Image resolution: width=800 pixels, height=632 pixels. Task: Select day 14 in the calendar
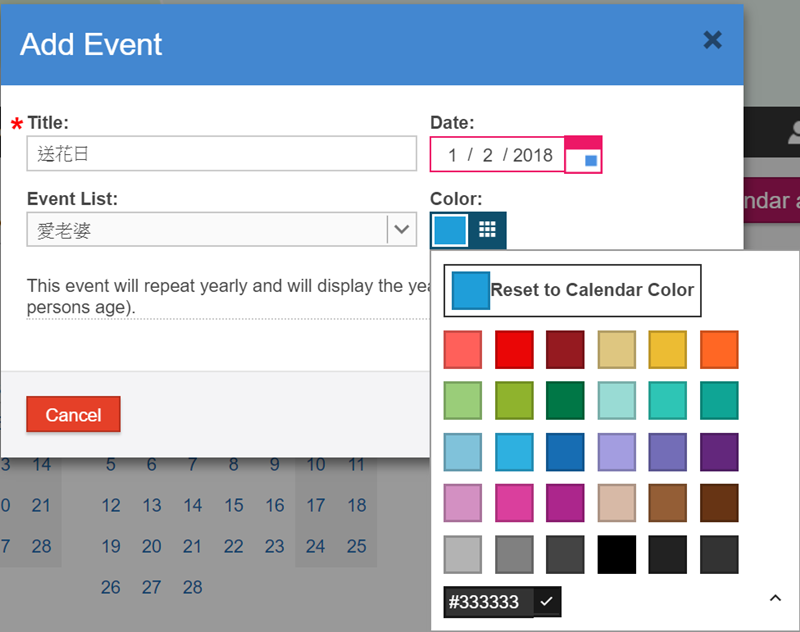[193, 505]
